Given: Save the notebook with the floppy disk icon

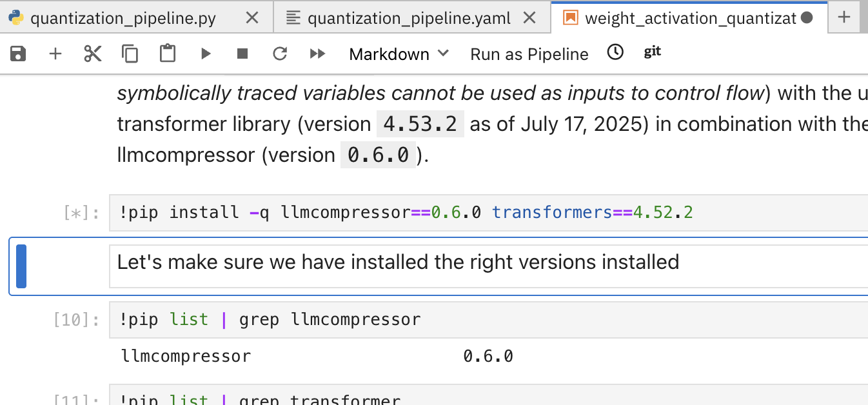Looking at the screenshot, I should 18,54.
